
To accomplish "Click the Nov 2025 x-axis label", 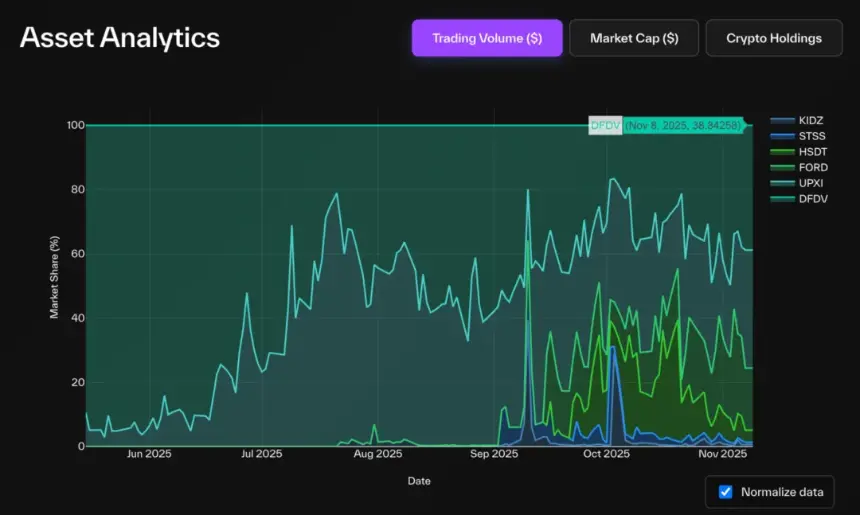I will point(723,454).
